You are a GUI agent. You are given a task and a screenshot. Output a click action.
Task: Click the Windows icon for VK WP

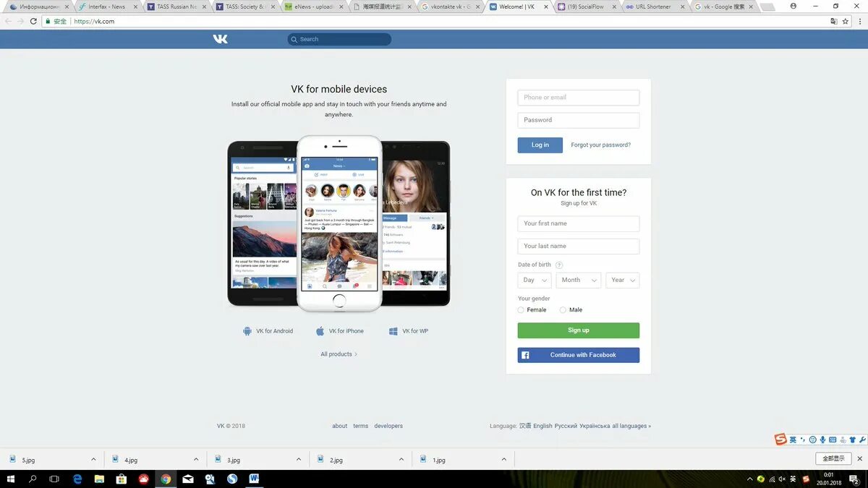pyautogui.click(x=393, y=331)
